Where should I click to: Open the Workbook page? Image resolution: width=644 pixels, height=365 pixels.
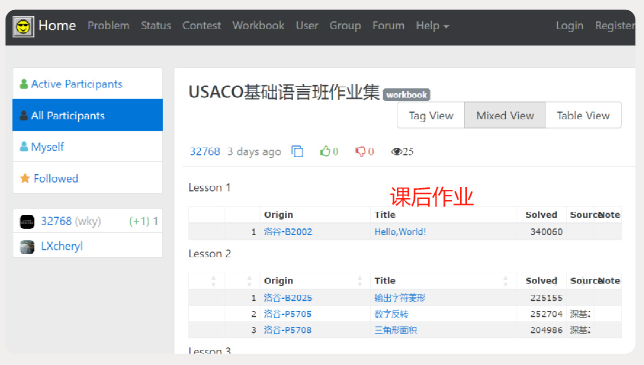click(258, 25)
